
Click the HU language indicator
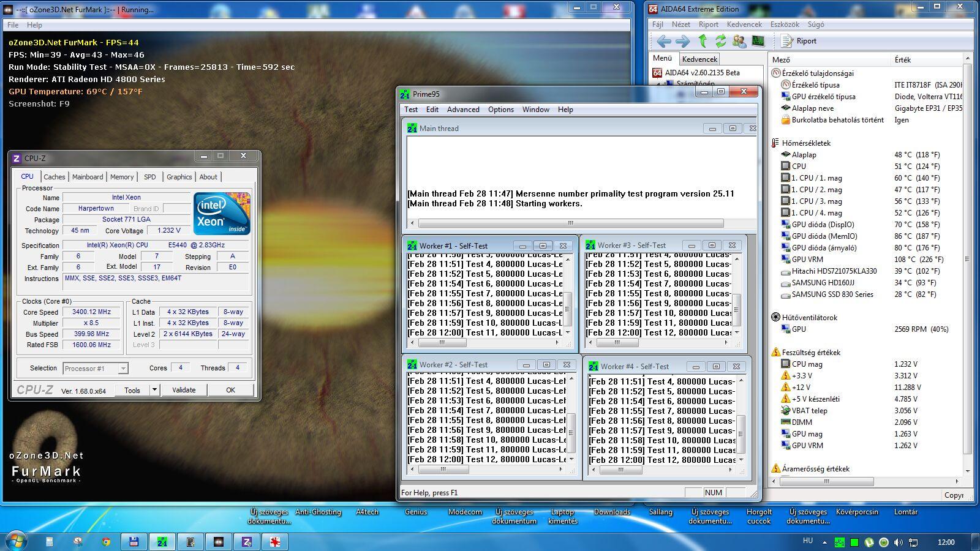pos(808,541)
